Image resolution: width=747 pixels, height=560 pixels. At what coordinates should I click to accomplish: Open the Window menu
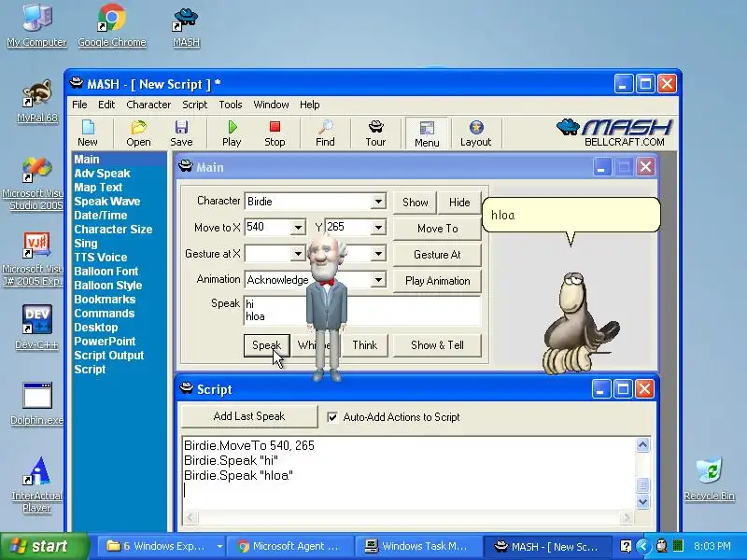[271, 105]
